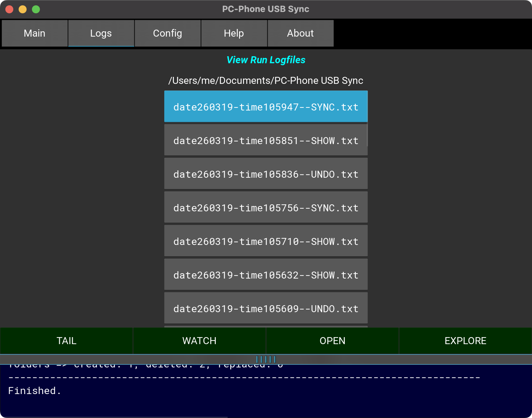532x418 pixels.
Task: Grab the splitter handle above console
Action: click(266, 359)
